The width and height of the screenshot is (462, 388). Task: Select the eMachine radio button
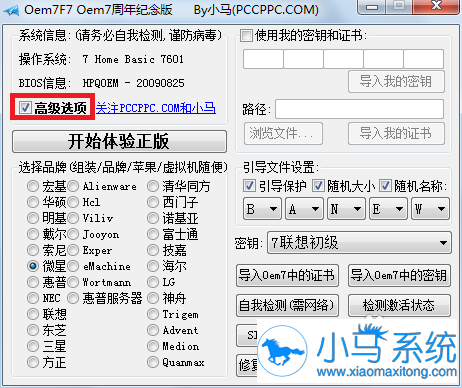click(x=73, y=266)
